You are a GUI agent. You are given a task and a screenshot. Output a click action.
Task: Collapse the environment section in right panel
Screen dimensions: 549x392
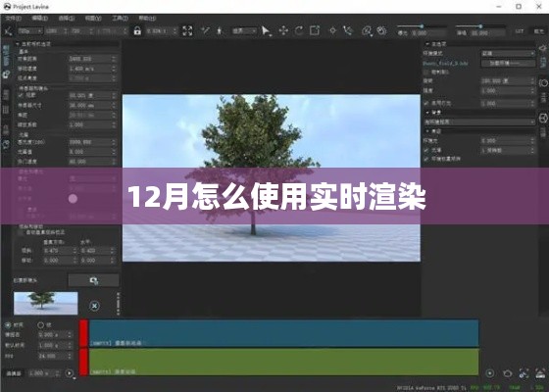427,44
